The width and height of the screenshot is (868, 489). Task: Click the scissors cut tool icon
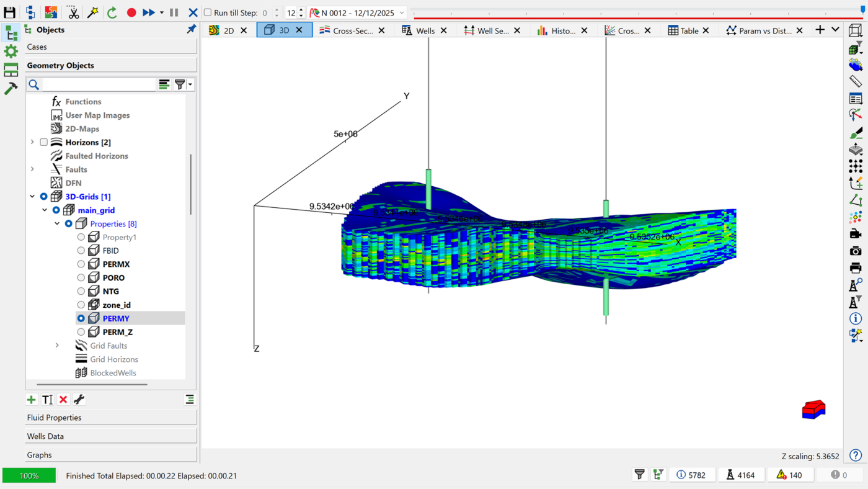click(73, 12)
